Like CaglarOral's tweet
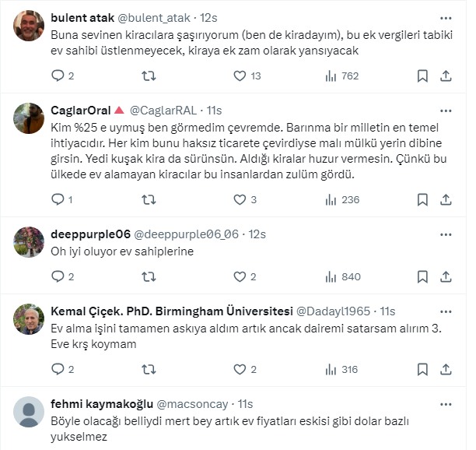 tap(240, 199)
